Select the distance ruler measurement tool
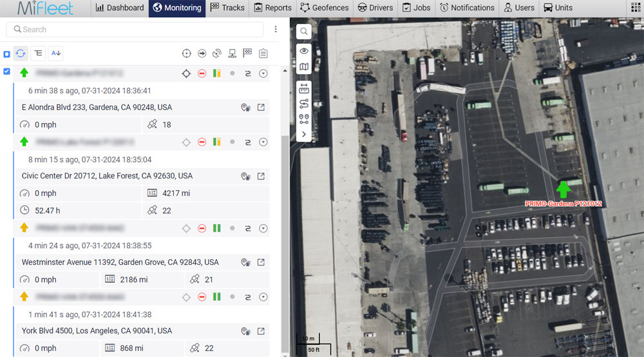This screenshot has height=357, width=644. [304, 88]
